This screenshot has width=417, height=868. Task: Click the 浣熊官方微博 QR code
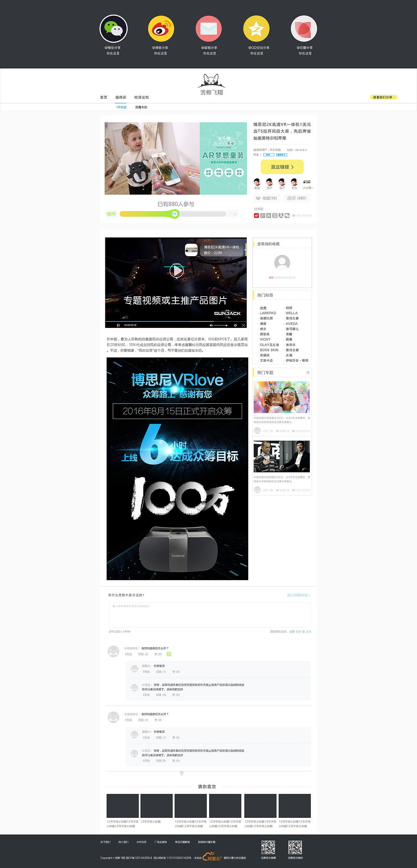point(268,847)
